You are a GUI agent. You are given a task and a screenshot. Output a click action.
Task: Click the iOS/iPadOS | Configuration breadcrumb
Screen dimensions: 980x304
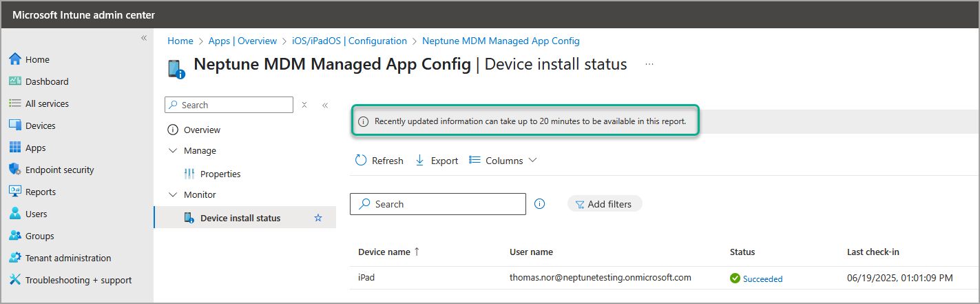point(349,41)
